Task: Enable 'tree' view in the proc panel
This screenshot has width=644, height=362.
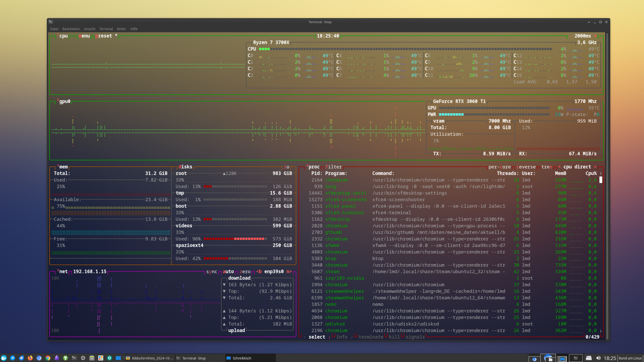Action: 546,167
